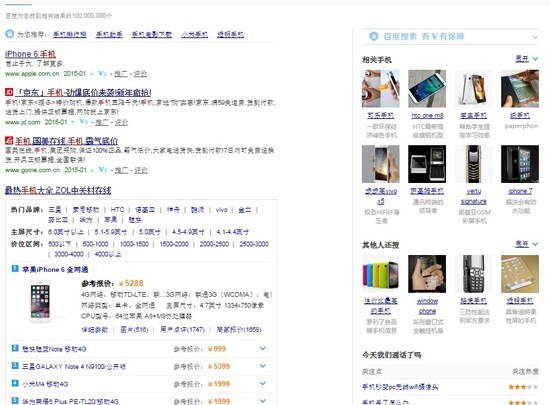Choose the 4000以上 price range filter
This screenshot has height=405, width=550.
point(108,254)
